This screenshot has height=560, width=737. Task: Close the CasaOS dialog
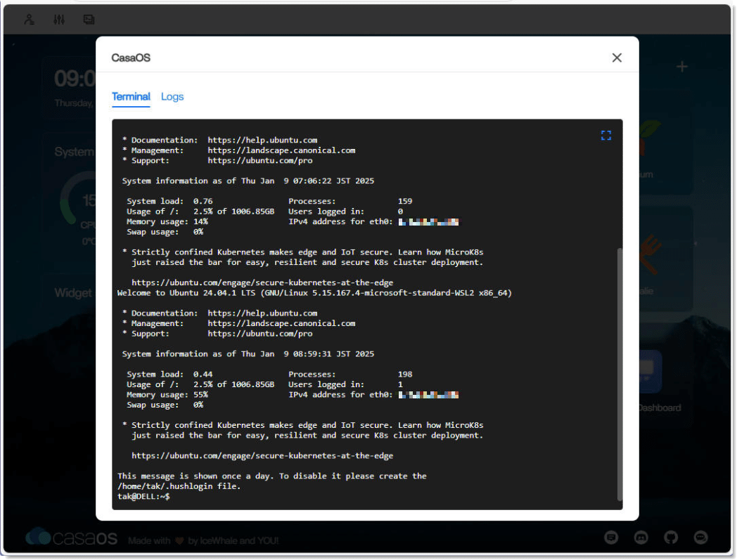pos(617,58)
